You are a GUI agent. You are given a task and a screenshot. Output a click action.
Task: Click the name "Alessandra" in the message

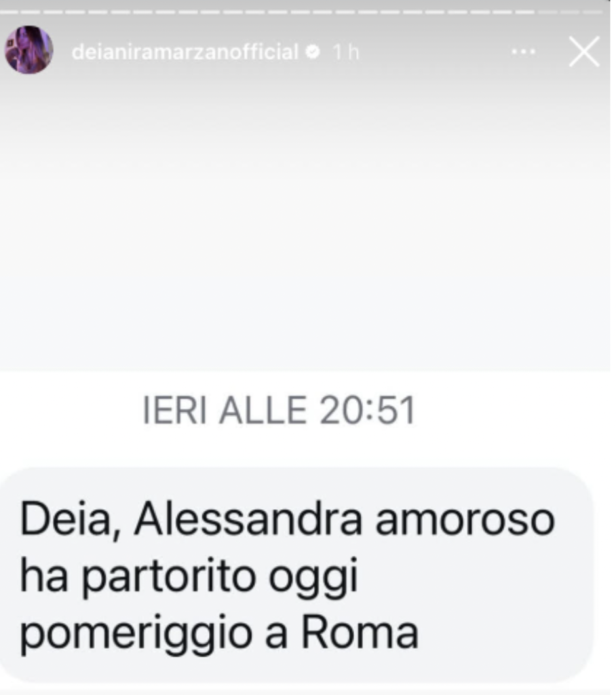point(248,519)
